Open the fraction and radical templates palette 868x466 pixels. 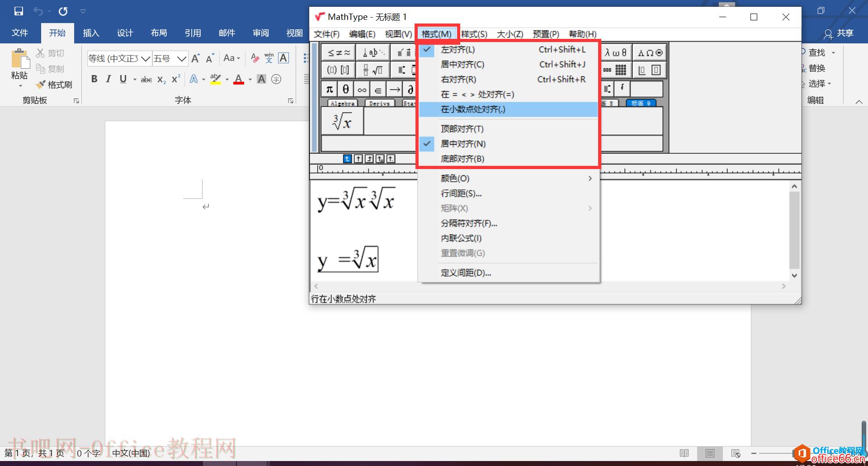click(373, 70)
